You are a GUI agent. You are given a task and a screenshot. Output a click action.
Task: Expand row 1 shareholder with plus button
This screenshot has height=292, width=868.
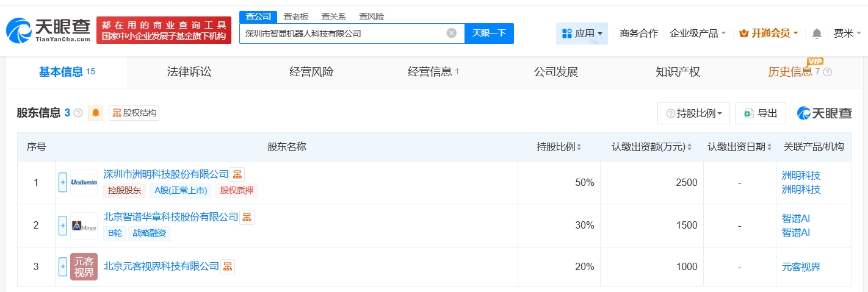point(62,182)
